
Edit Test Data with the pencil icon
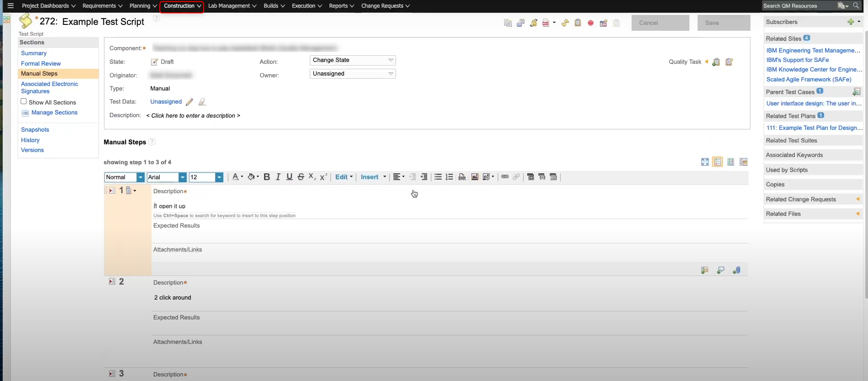click(x=189, y=102)
